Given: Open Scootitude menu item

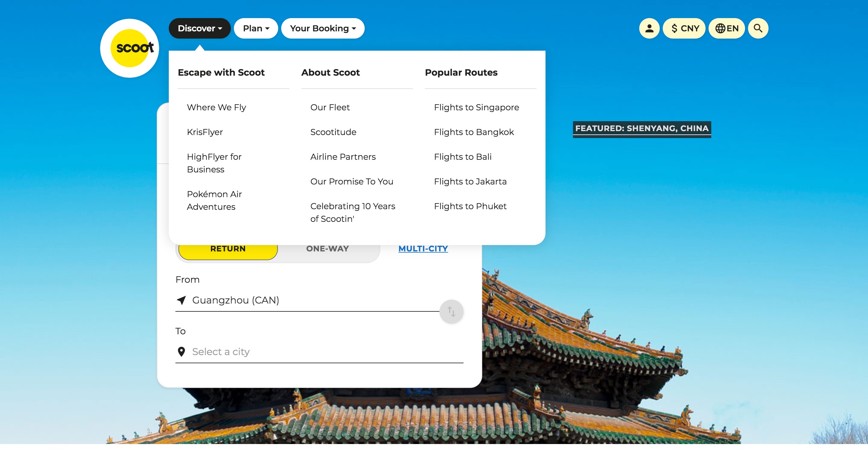Looking at the screenshot, I should click(x=333, y=132).
